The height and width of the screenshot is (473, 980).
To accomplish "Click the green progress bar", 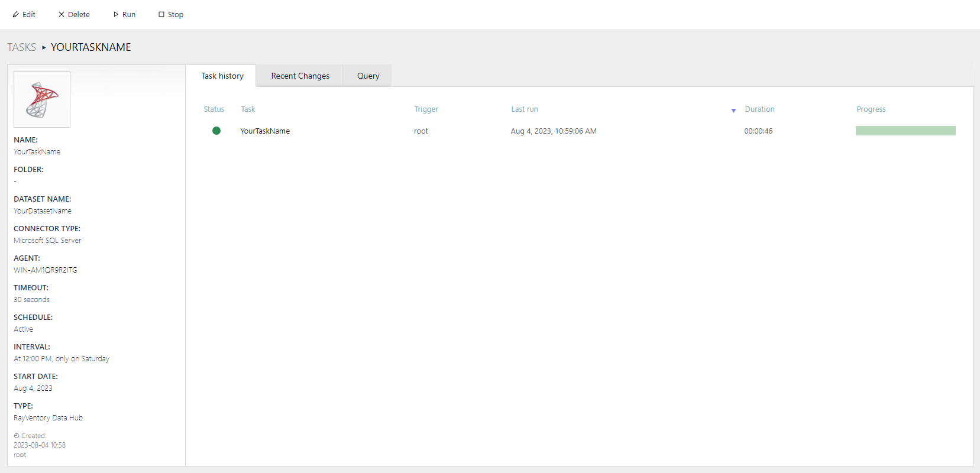I will click(905, 131).
